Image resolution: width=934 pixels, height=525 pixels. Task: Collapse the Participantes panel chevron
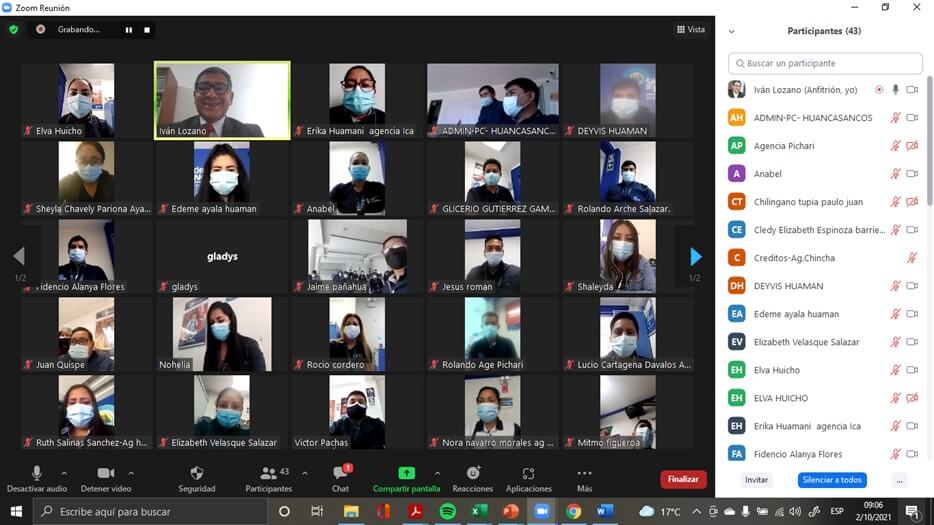coord(731,32)
